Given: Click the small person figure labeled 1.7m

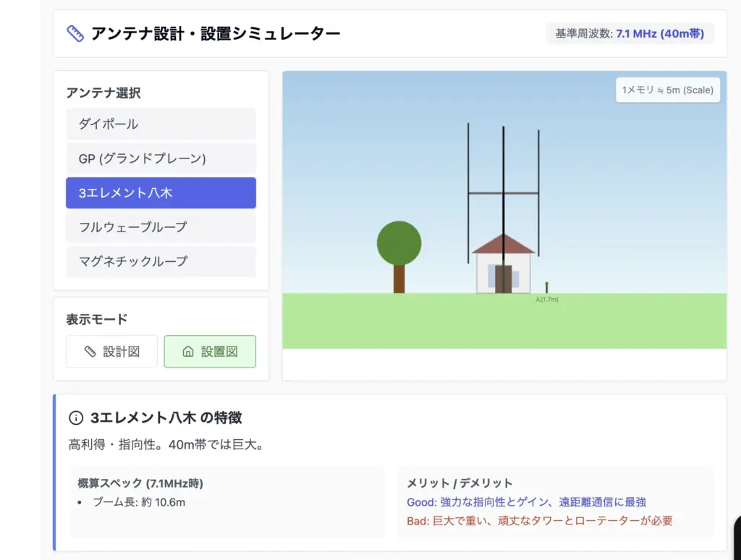Looking at the screenshot, I should pyautogui.click(x=546, y=287).
